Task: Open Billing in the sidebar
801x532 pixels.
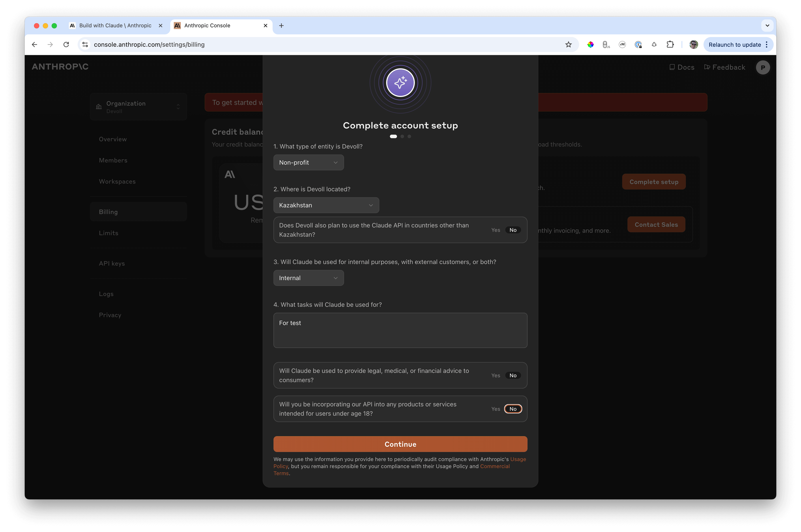Action: [x=138, y=212]
